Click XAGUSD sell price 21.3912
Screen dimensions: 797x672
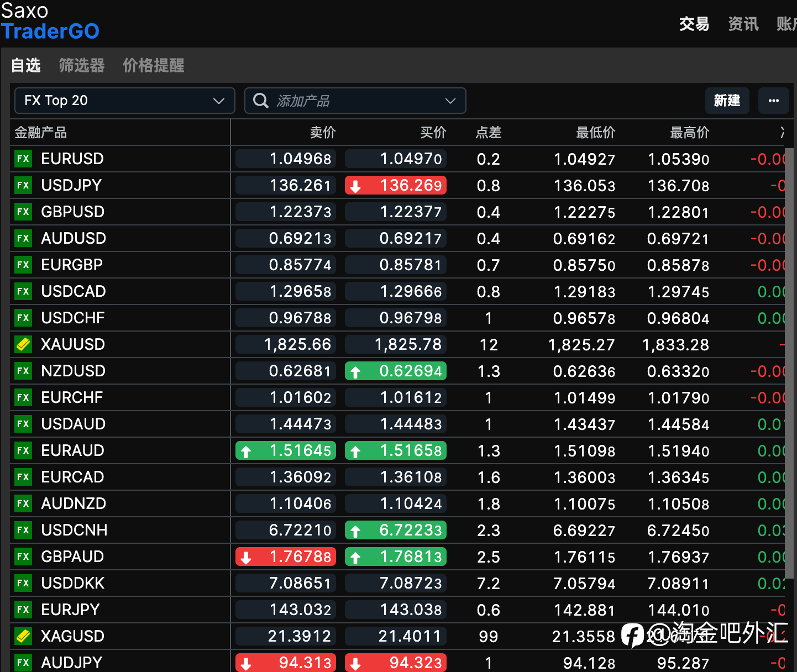(285, 636)
